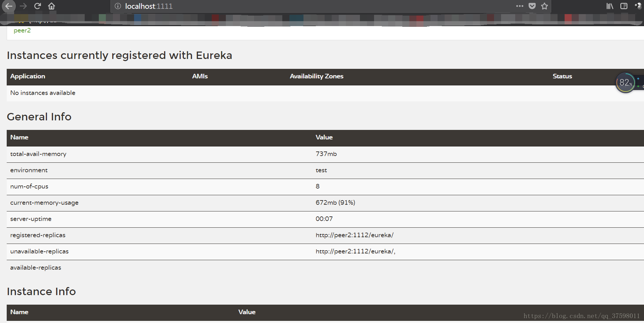Select 'No instances available' text
Screen dimensions: 644x323
(x=43, y=93)
